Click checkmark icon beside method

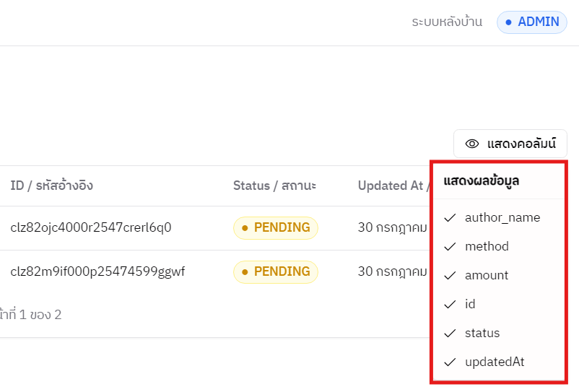point(450,246)
